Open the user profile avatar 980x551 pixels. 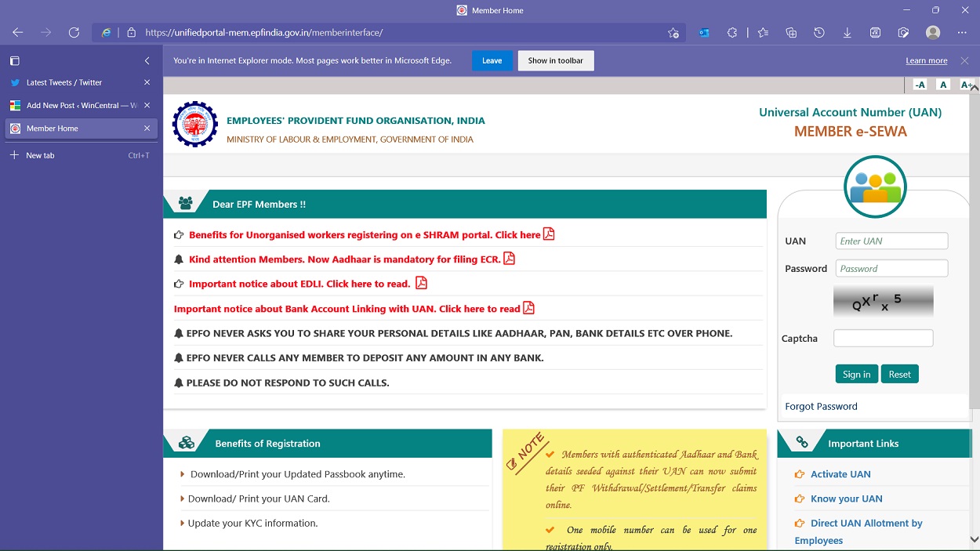coord(933,33)
